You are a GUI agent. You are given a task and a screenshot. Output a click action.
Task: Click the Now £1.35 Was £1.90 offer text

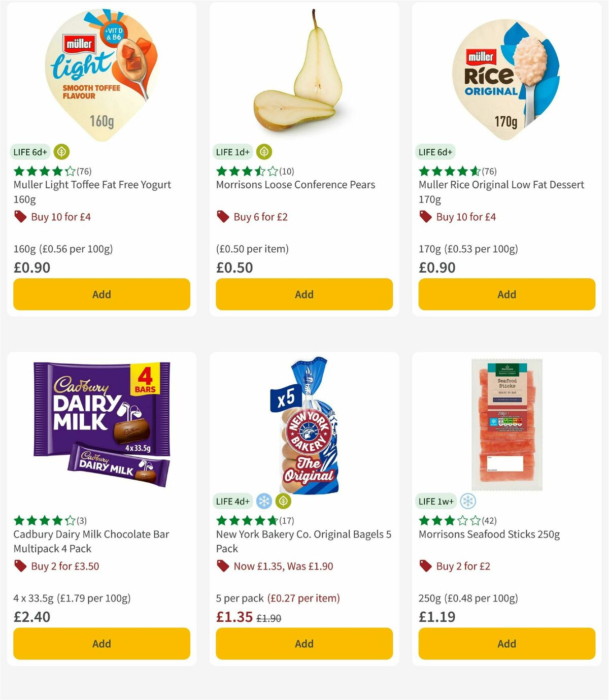tap(283, 566)
